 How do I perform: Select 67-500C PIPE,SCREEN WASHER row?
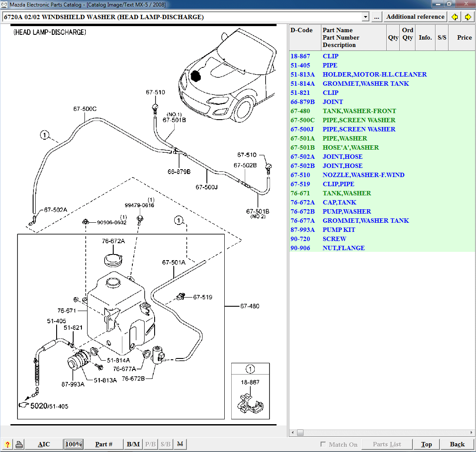382,120
